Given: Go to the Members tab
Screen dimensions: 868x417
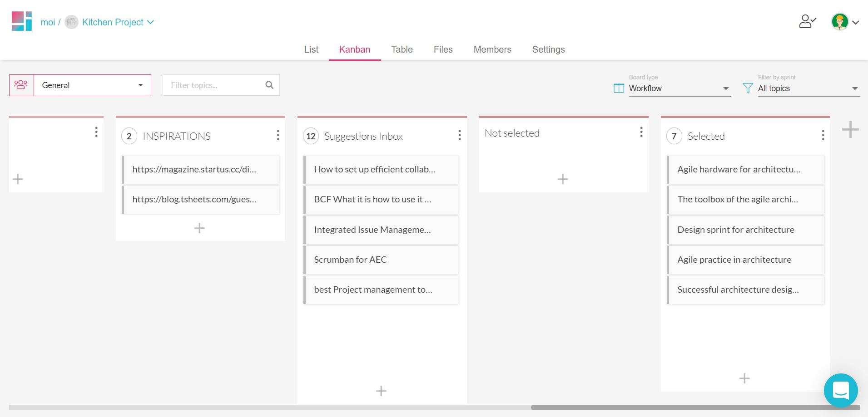Looking at the screenshot, I should [x=492, y=49].
